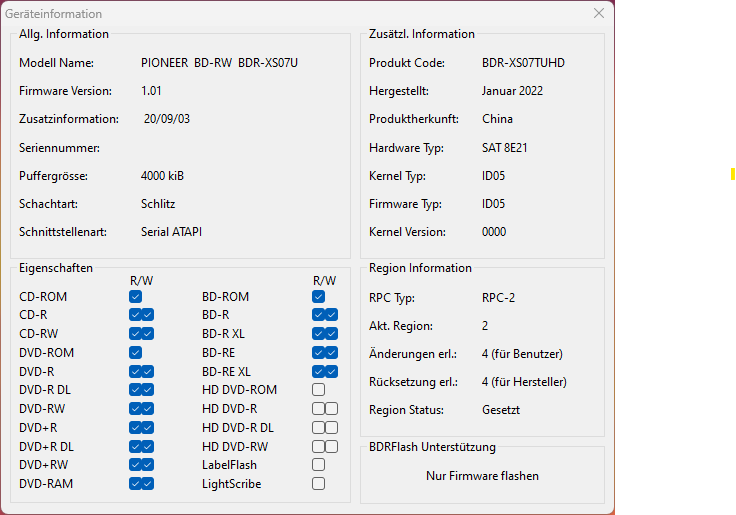Toggle the DVD-RW read checkbox
736x515 pixels.
coord(135,409)
